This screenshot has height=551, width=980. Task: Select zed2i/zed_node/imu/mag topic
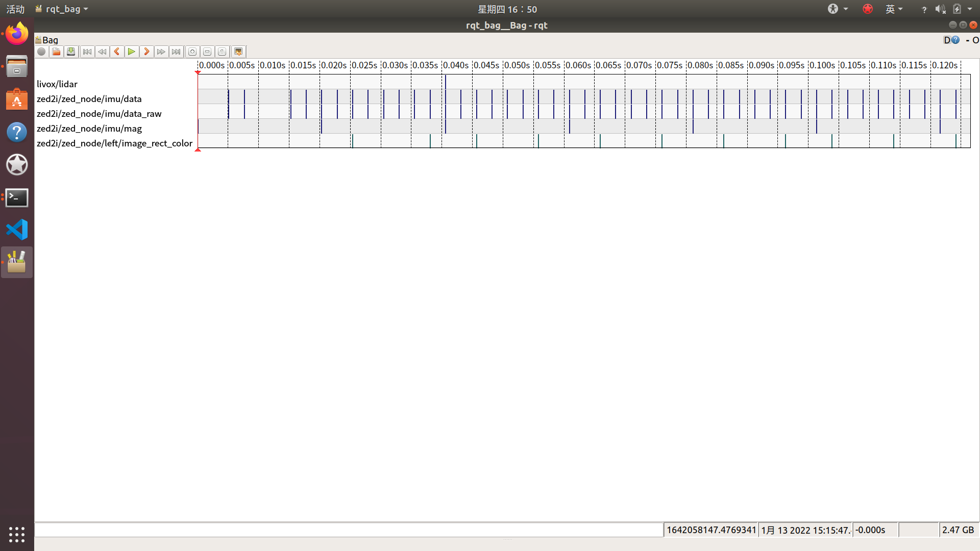(x=89, y=129)
